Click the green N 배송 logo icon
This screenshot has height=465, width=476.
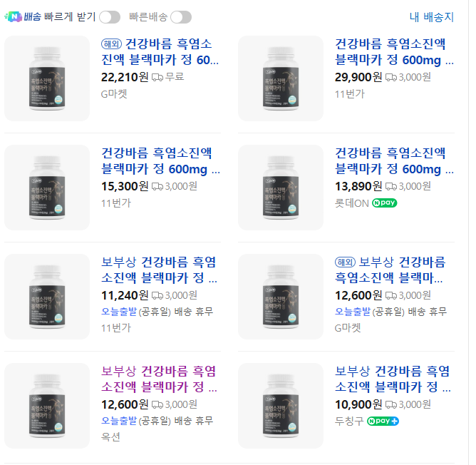(x=13, y=17)
